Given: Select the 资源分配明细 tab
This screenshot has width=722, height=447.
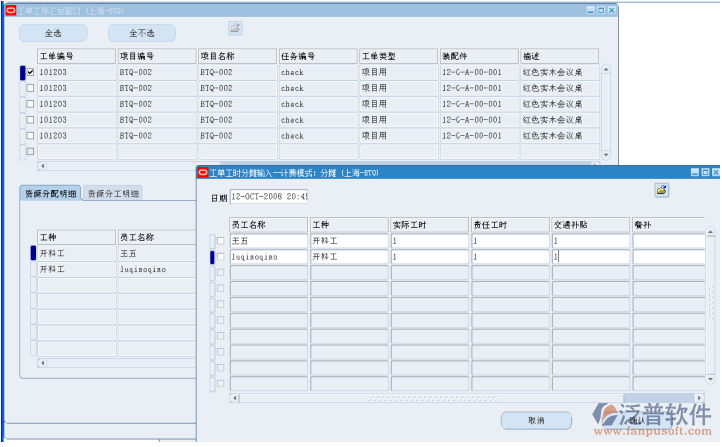Looking at the screenshot, I should click(x=52, y=194).
